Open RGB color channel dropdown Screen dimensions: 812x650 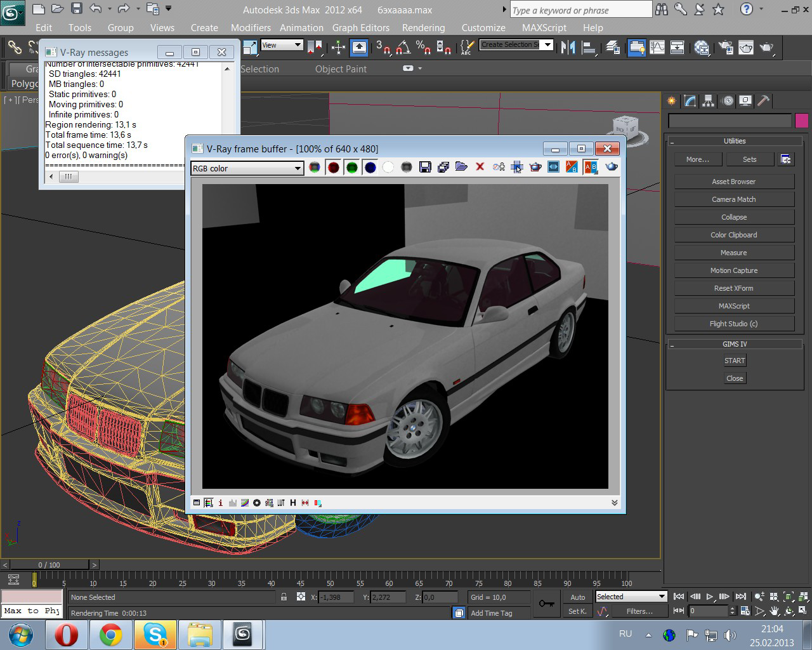tap(247, 168)
